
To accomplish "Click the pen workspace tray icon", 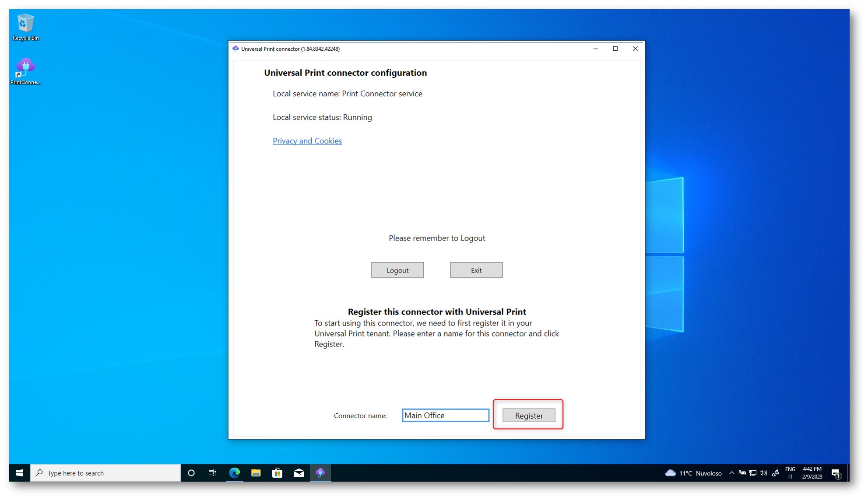I will 776,473.
